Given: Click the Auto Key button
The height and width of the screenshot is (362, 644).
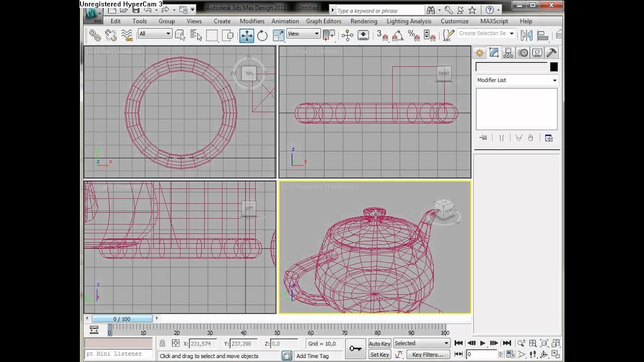Looking at the screenshot, I should pos(380,344).
